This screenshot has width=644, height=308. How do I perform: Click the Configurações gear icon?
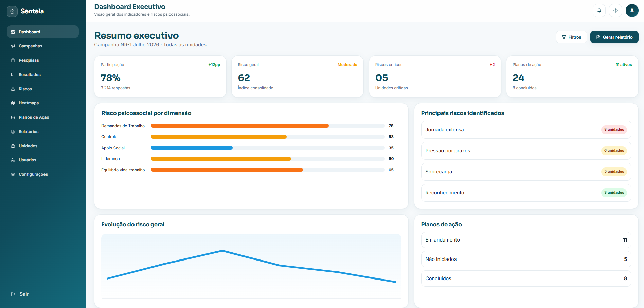[13, 174]
